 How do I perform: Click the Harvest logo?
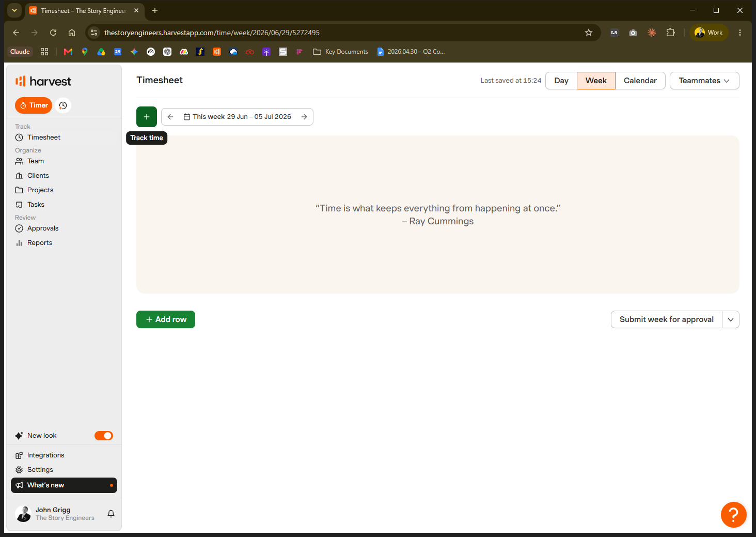tap(43, 81)
